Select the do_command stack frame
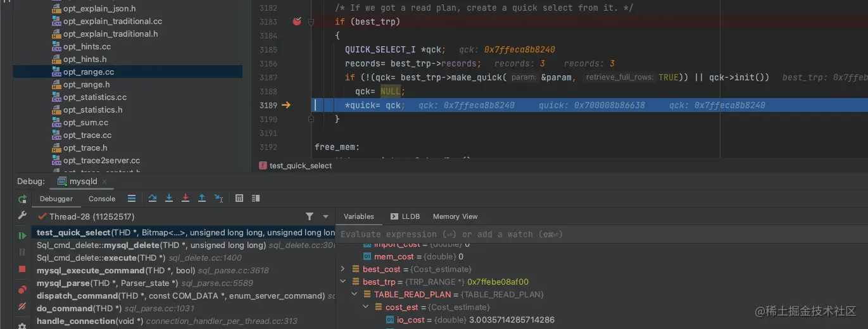The width and height of the screenshot is (868, 329). click(x=184, y=309)
